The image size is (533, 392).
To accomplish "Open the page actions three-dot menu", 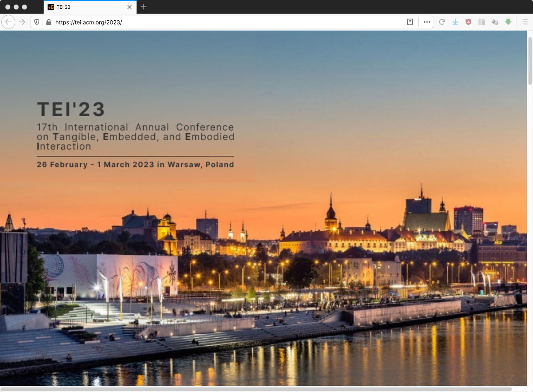I will point(427,22).
